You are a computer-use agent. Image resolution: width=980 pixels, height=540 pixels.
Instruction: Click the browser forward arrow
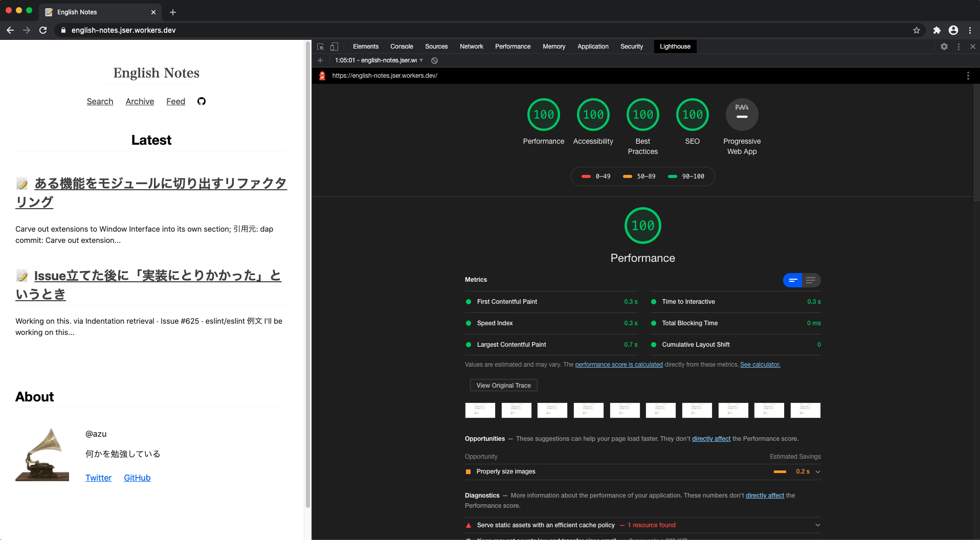(27, 30)
